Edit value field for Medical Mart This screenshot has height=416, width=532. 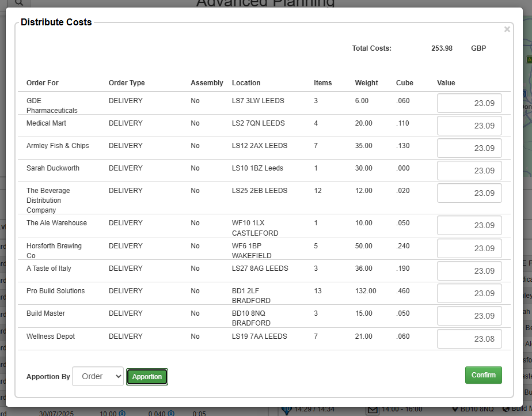469,126
